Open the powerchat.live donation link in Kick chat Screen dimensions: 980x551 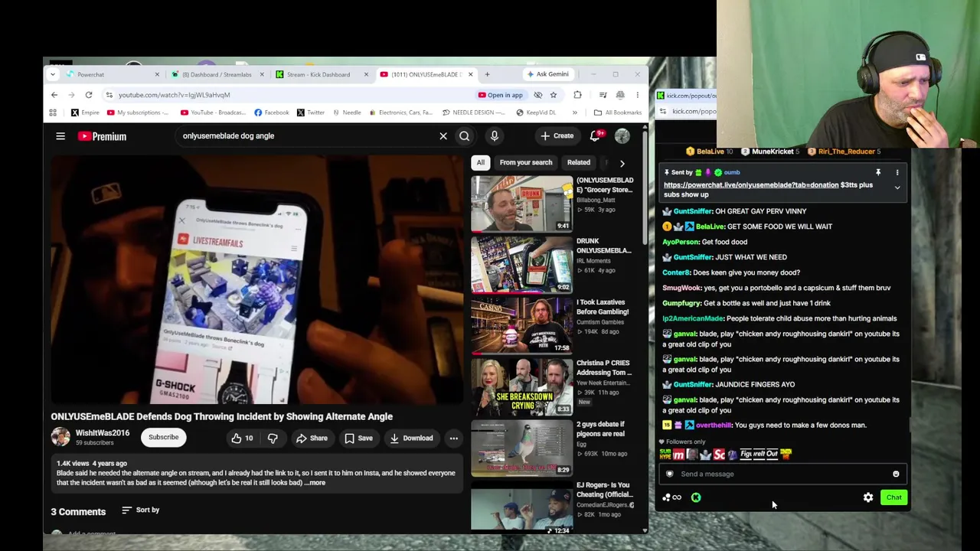point(751,184)
